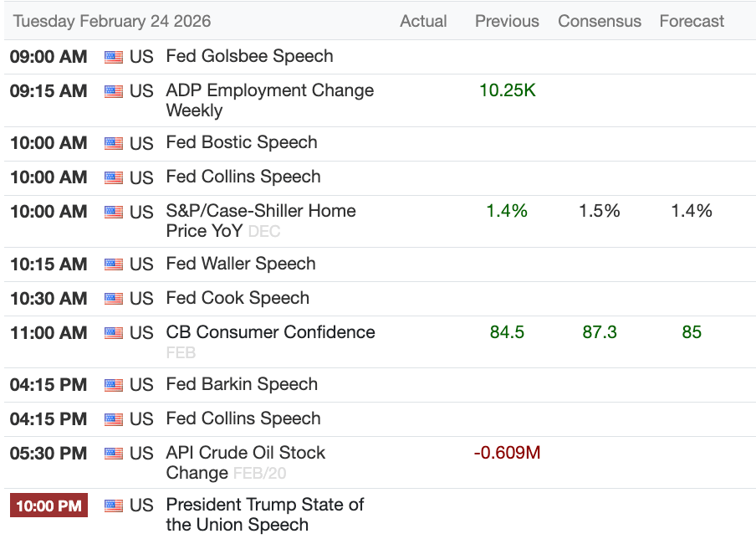
Task: Open the Fed Golsbee Speech event
Action: click(x=249, y=57)
